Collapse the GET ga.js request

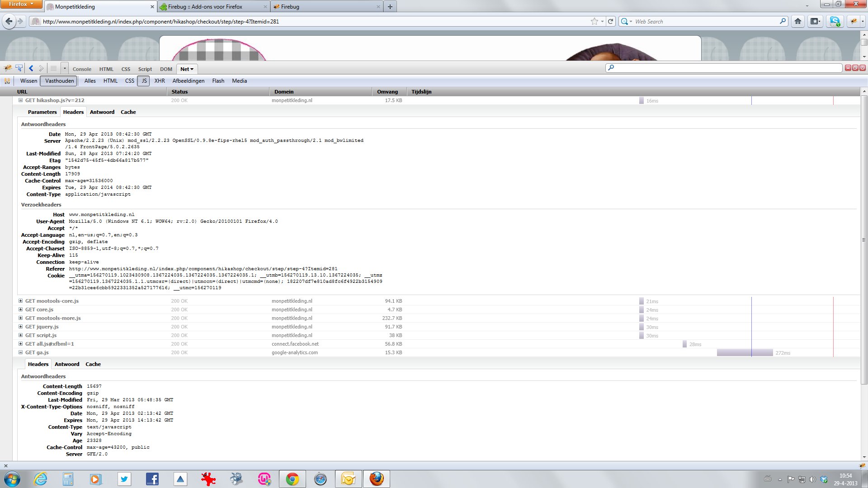click(20, 352)
